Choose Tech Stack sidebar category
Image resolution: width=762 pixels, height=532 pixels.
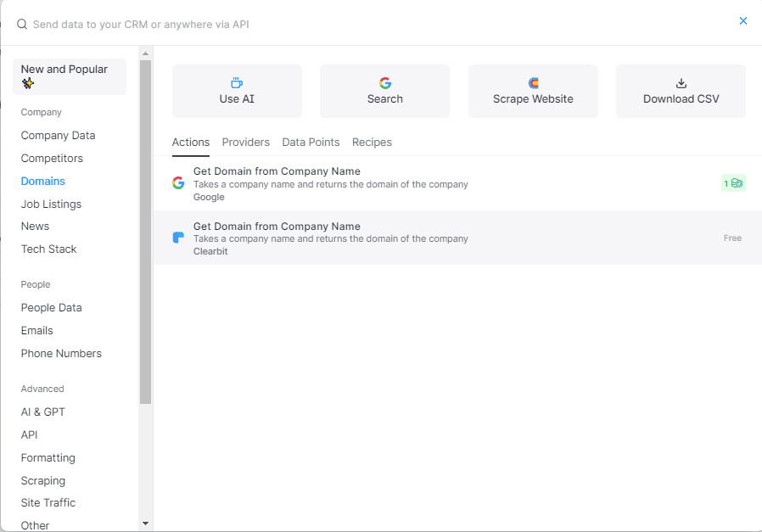(x=48, y=249)
